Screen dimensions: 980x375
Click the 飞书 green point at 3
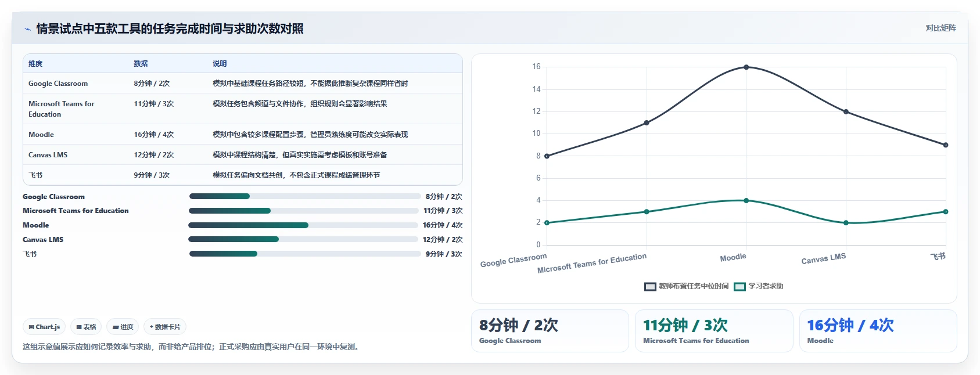(x=946, y=212)
